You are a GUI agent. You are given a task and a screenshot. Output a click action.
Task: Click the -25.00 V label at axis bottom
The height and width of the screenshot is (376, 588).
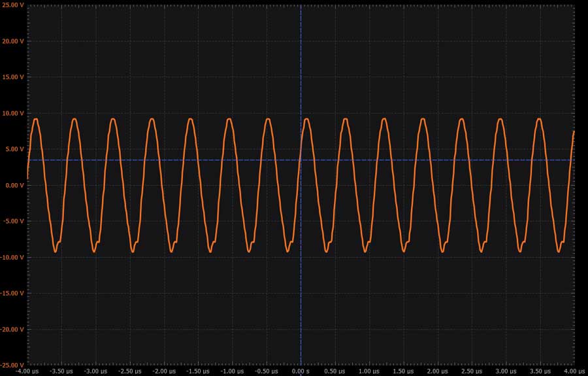pyautogui.click(x=12, y=364)
